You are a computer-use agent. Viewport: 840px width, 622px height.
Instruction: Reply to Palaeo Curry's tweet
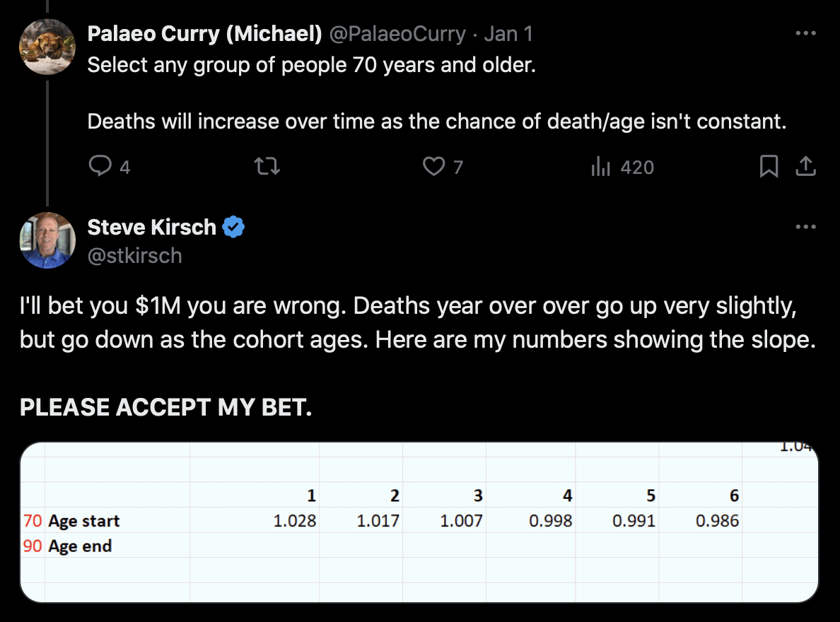pos(99,167)
